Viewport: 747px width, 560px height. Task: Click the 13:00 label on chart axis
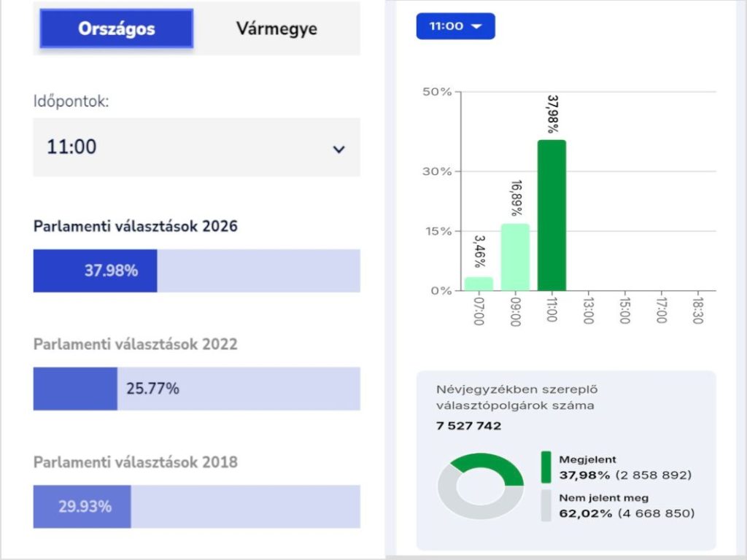tap(588, 309)
